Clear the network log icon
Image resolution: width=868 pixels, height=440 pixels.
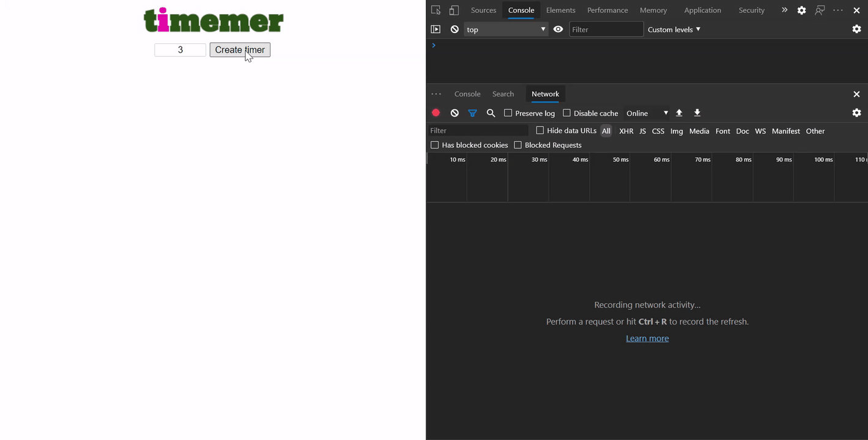pos(454,113)
